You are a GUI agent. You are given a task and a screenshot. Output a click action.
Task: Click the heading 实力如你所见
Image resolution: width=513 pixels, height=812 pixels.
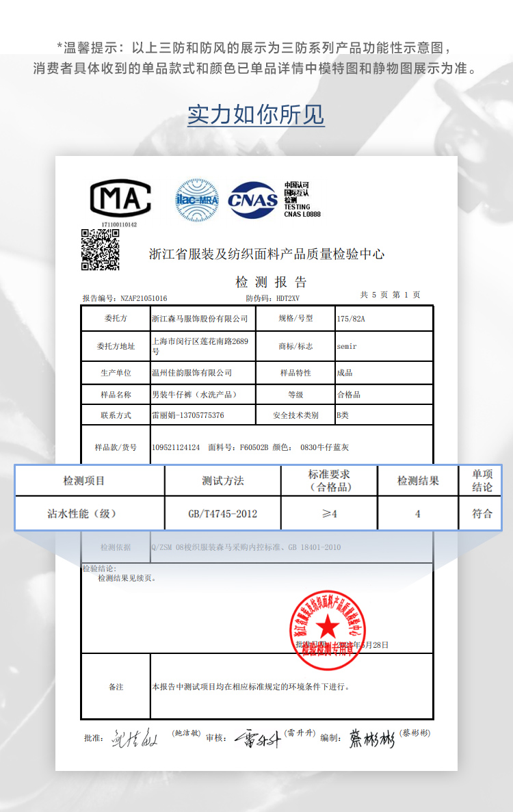coord(256,115)
